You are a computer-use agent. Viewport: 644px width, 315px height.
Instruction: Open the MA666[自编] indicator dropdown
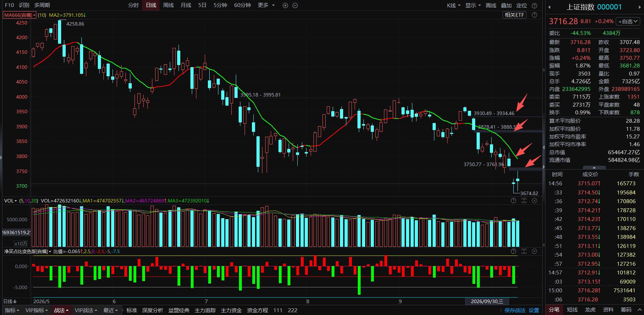tap(20, 15)
